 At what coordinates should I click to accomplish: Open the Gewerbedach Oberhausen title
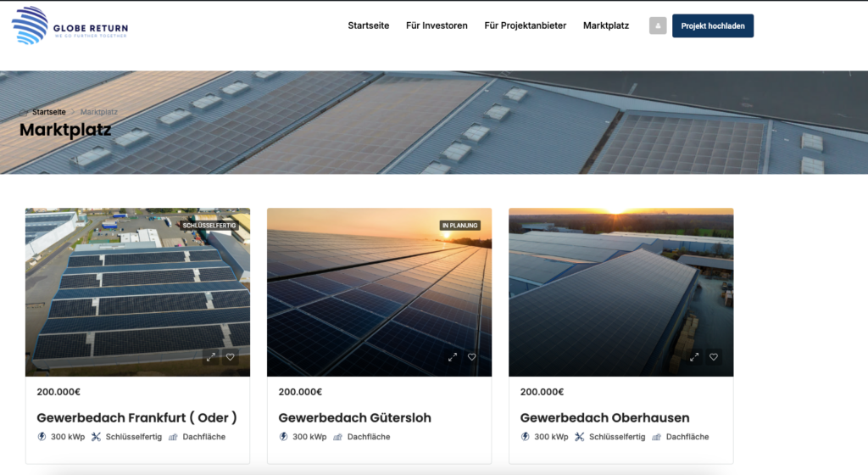[x=604, y=417]
